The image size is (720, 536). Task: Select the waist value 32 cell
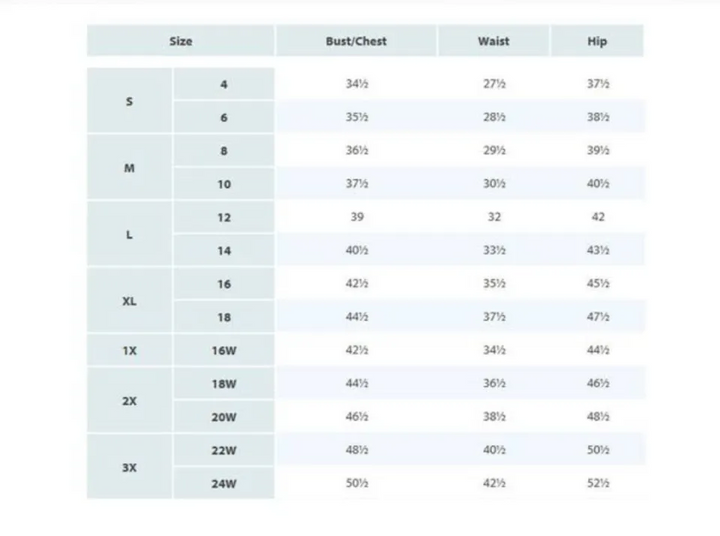pos(494,217)
